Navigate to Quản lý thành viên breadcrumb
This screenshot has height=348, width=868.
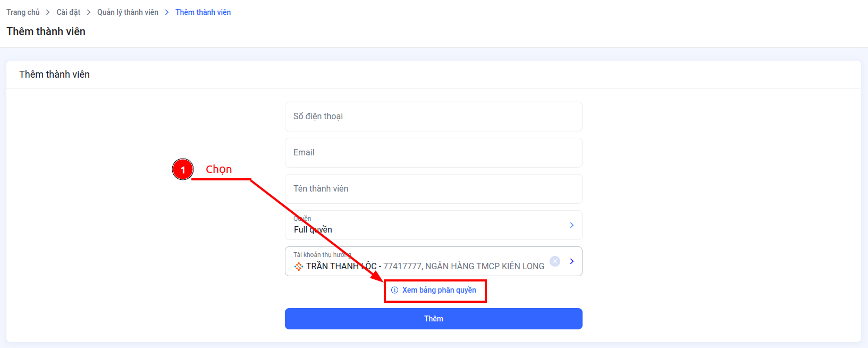(x=128, y=12)
